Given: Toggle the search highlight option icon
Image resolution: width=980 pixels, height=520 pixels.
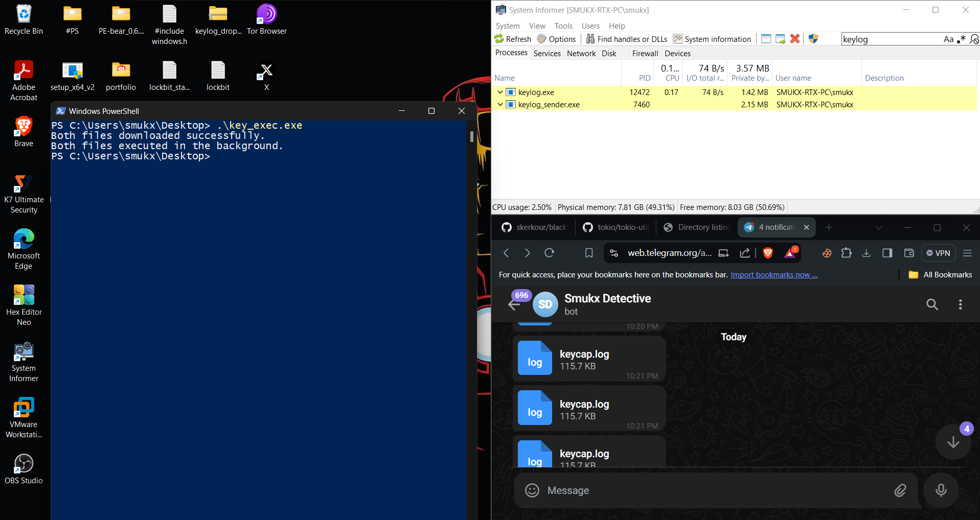Looking at the screenshot, I should point(974,39).
